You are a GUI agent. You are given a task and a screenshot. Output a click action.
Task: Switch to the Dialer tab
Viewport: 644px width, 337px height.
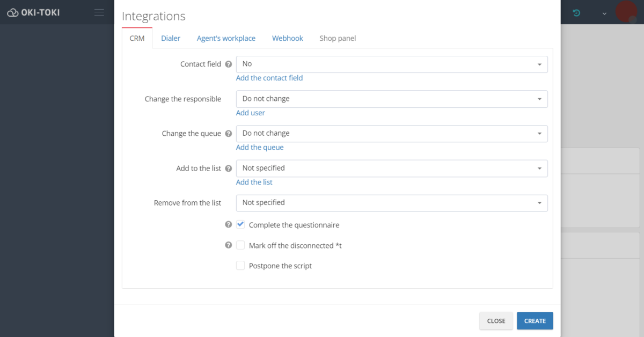[170, 38]
